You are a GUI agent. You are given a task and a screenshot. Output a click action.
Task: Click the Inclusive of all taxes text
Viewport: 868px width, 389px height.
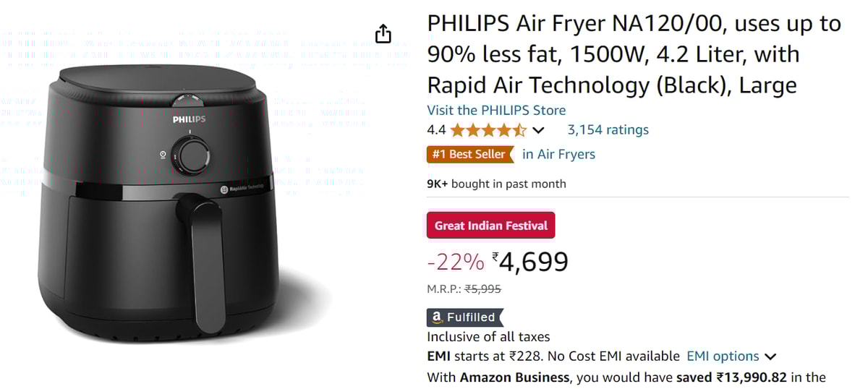pos(488,337)
